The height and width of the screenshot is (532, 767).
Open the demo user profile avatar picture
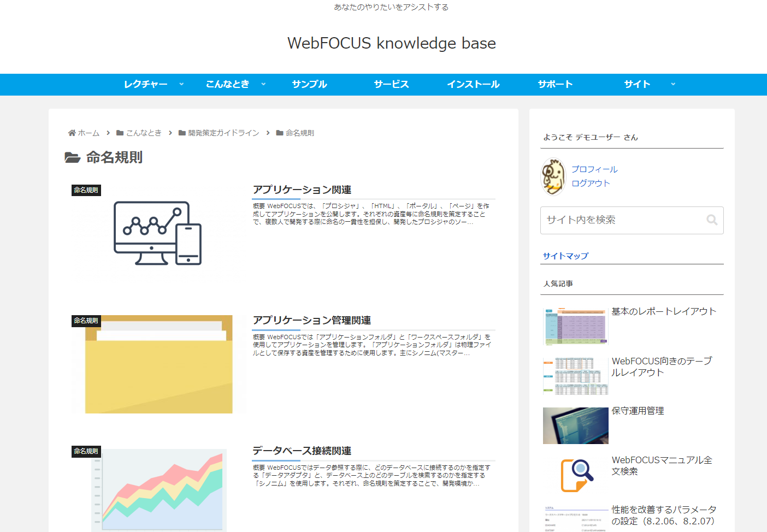coord(553,176)
